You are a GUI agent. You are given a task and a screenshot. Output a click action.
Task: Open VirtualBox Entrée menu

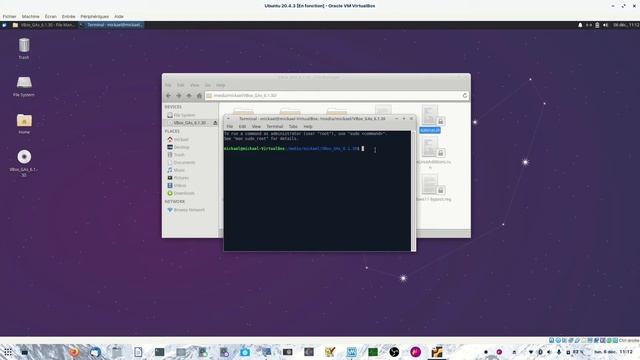click(69, 16)
